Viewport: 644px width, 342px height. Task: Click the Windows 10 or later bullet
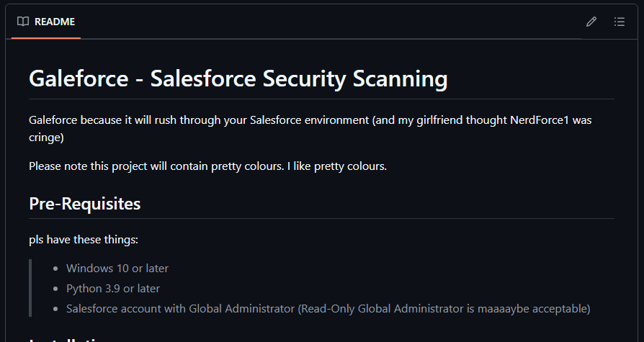pyautogui.click(x=117, y=268)
